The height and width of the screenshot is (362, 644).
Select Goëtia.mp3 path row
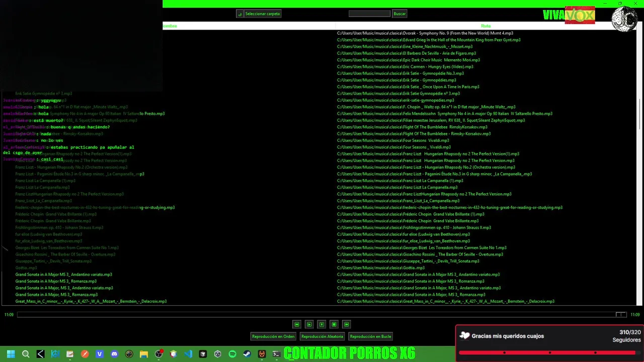click(381, 267)
